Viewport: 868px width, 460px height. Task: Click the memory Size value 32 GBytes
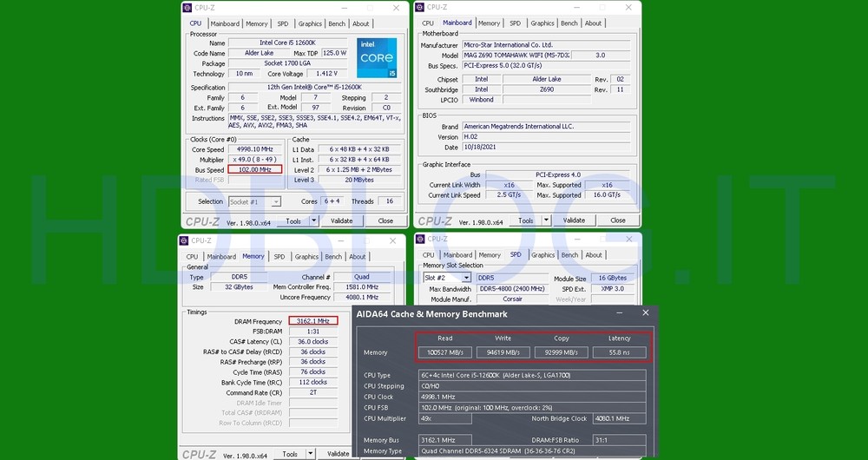pos(239,287)
